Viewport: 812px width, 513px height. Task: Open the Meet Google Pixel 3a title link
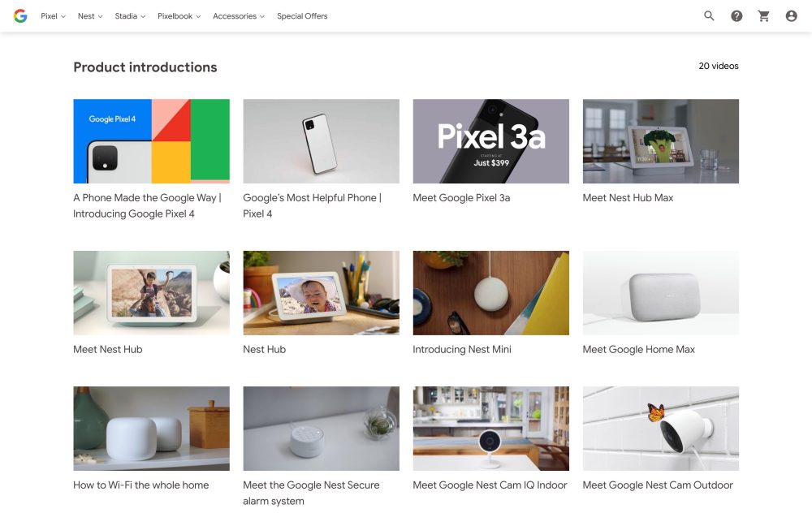coord(461,198)
